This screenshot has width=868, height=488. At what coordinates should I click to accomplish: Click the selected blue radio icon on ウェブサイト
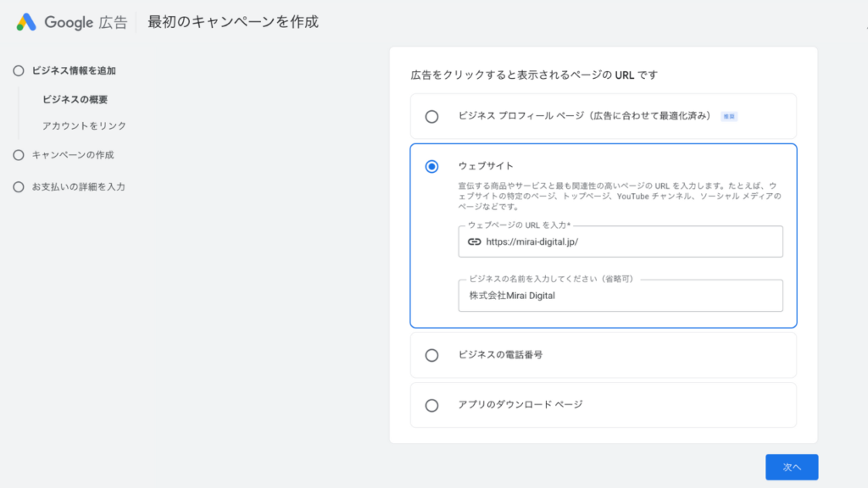click(432, 167)
